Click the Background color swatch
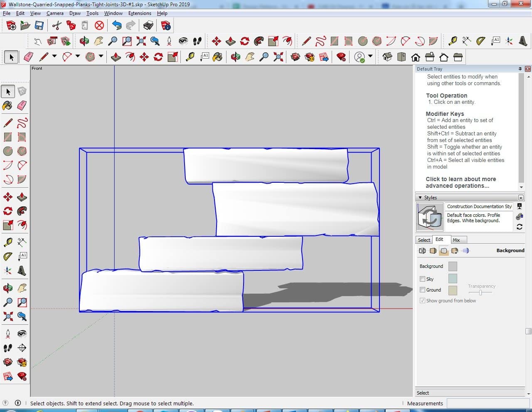Viewport: 532px width, 412px height. point(453,266)
